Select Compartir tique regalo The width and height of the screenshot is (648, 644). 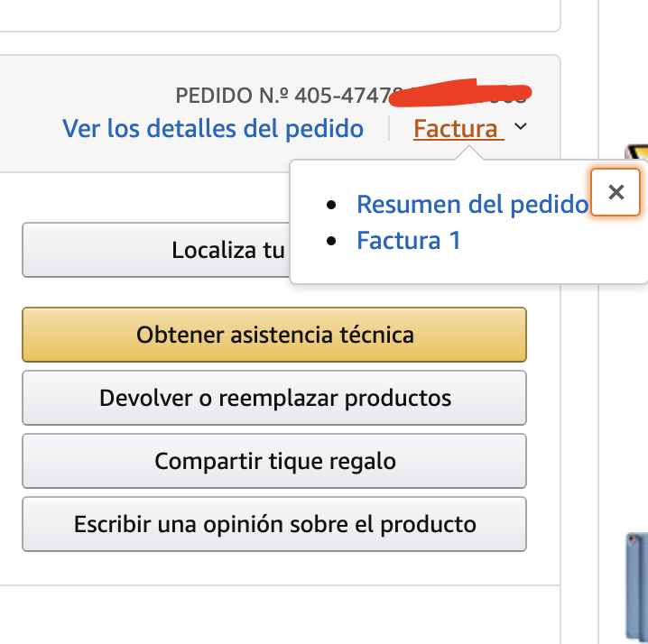point(274,461)
